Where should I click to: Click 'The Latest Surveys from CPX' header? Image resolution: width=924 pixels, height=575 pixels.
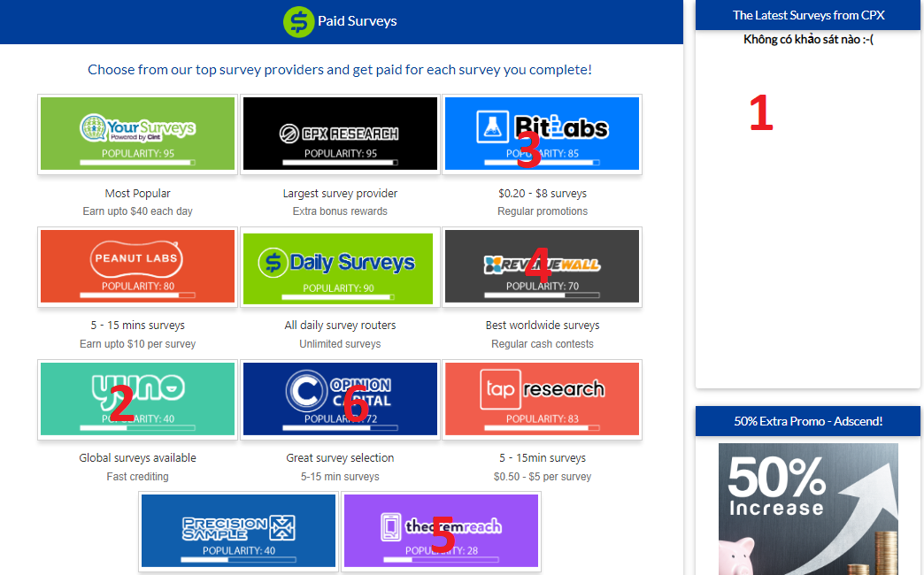808,15
